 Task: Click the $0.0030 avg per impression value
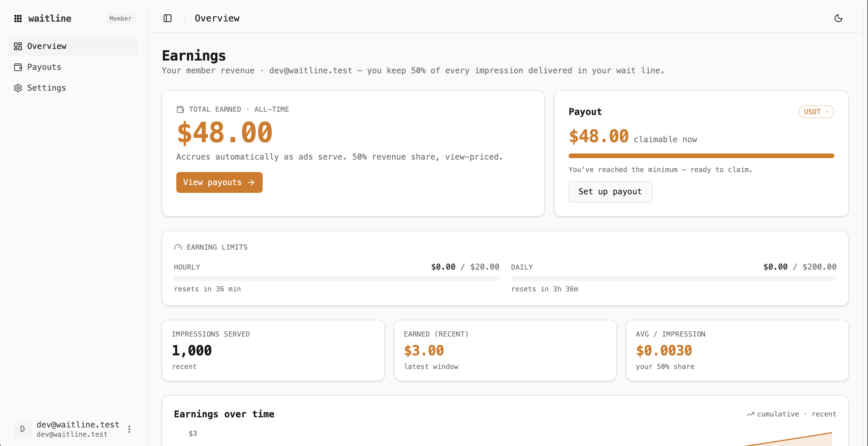(664, 351)
